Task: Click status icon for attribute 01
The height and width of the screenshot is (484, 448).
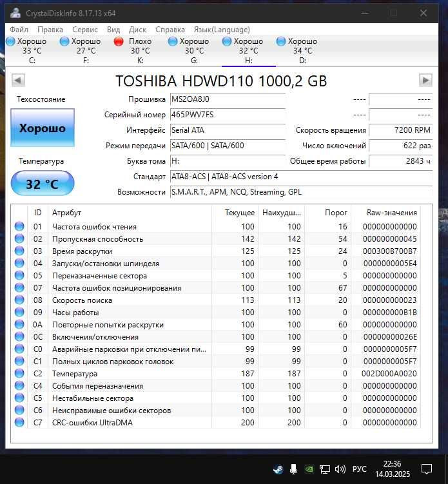Action: pyautogui.click(x=19, y=226)
